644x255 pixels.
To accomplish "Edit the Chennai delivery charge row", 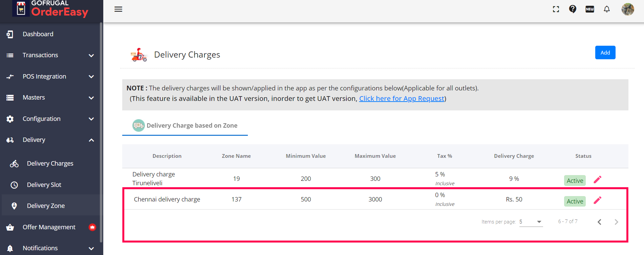I will tap(598, 200).
